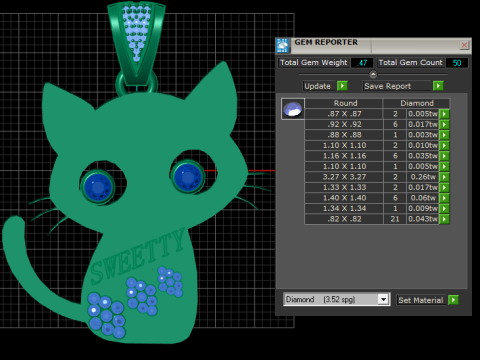This screenshot has width=480, height=360.
Task: Select the 1.16 X 1.16 size cell
Action: pyautogui.click(x=344, y=156)
